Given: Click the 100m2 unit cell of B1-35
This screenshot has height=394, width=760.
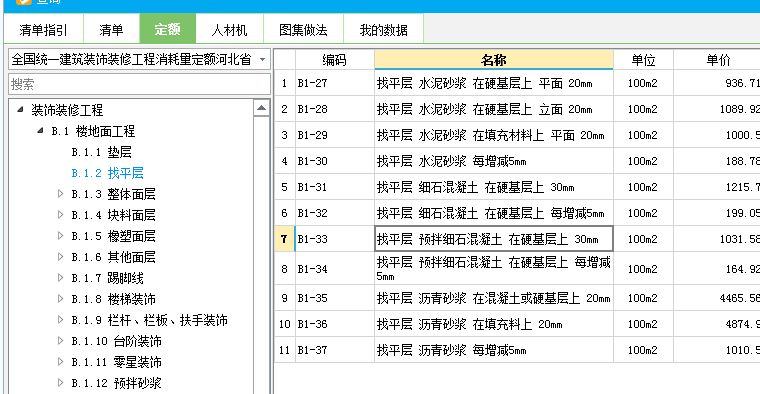Looking at the screenshot, I should (x=643, y=298).
